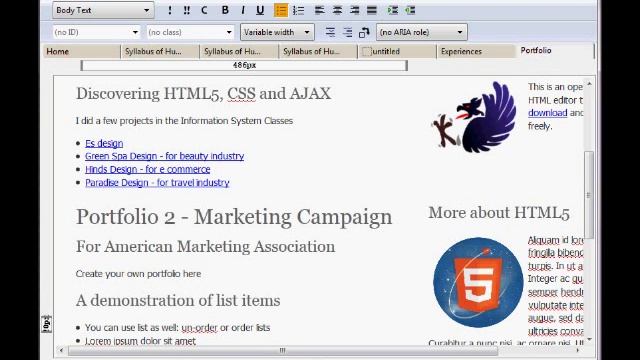640x360 pixels.
Task: Apply emphasis with the single exclamation icon
Action: (170, 10)
